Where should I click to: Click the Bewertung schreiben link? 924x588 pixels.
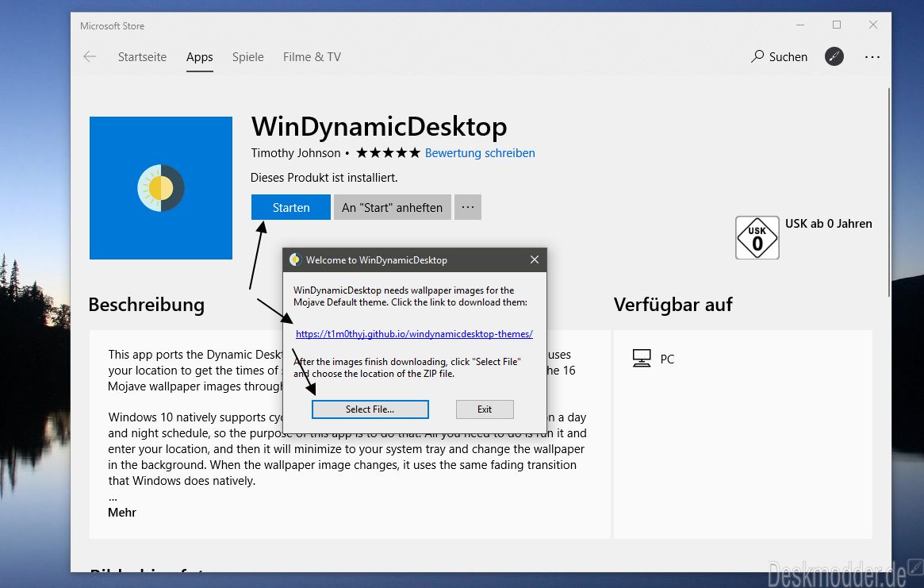click(481, 152)
